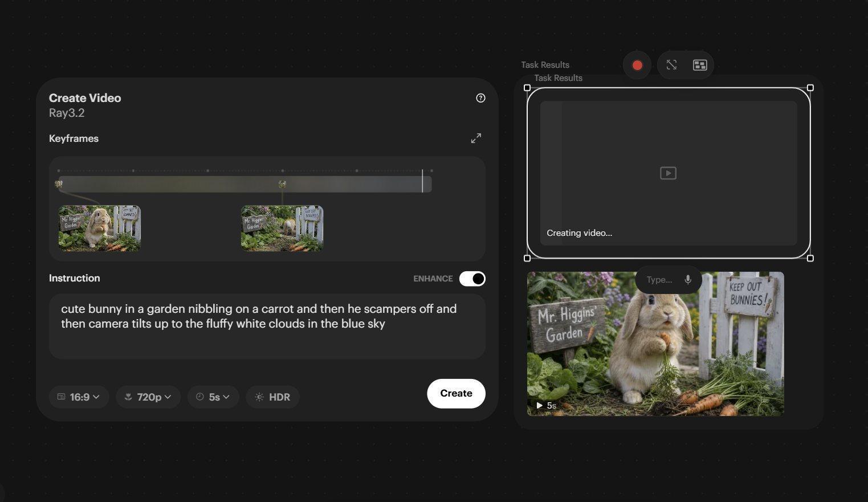Image resolution: width=868 pixels, height=502 pixels.
Task: Select the first keyframe marker on the timeline
Action: coord(59,184)
